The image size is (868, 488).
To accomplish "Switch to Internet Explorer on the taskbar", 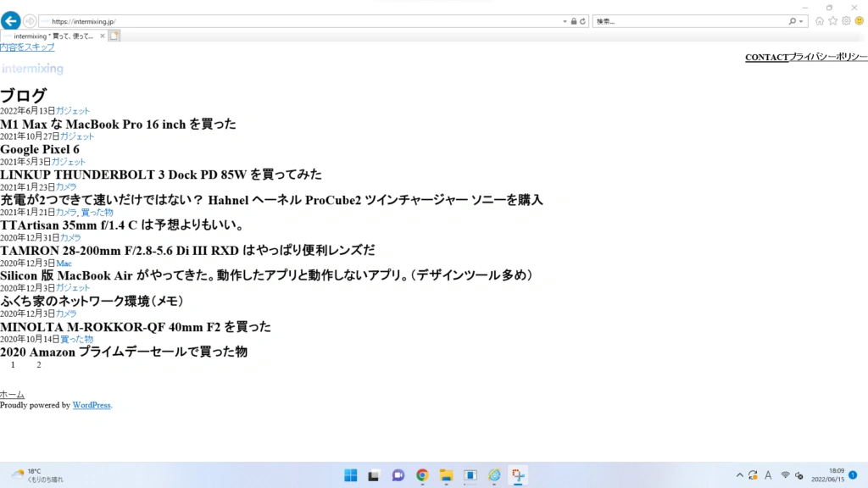I will (494, 475).
